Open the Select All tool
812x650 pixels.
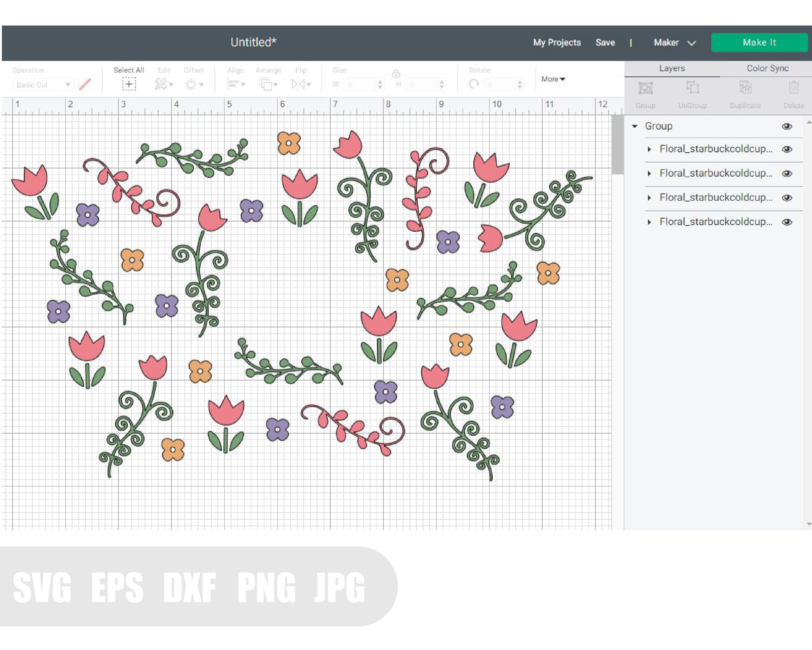129,84
